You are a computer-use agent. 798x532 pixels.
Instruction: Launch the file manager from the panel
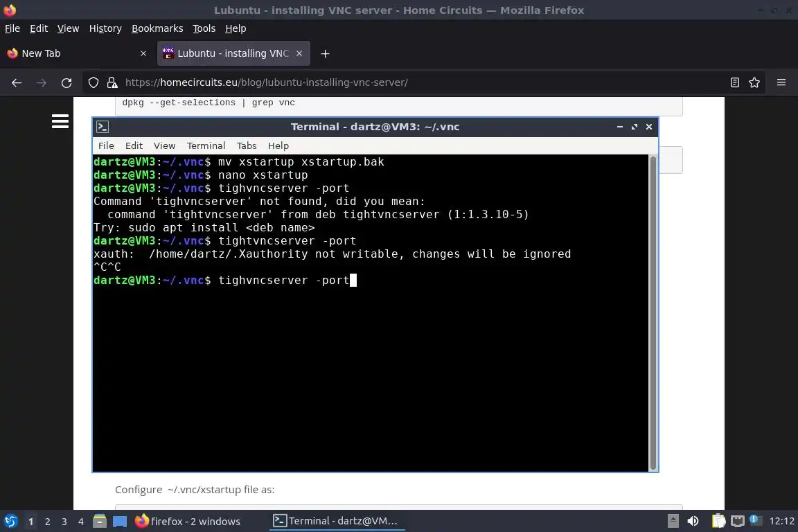pos(100,522)
